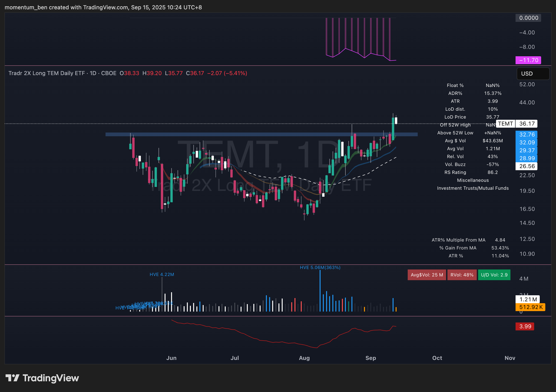This screenshot has width=556, height=392.
Task: Click the Aug label on time axis
Action: [x=304, y=358]
